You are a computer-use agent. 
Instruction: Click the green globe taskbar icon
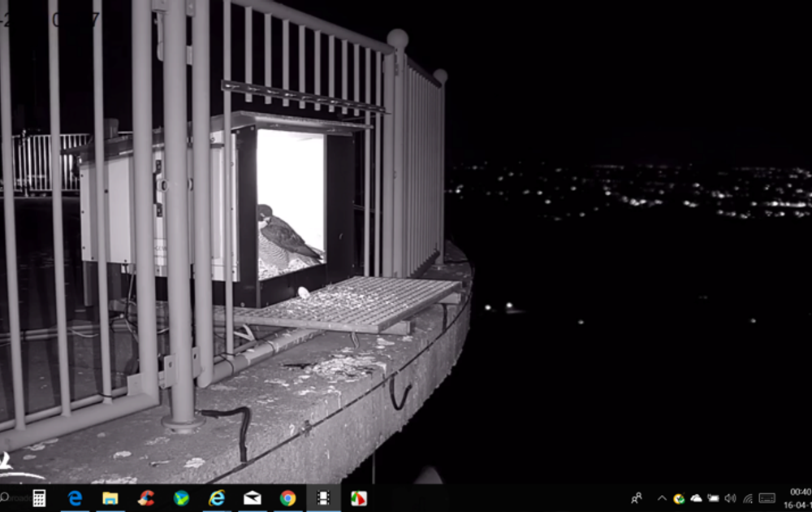click(182, 498)
